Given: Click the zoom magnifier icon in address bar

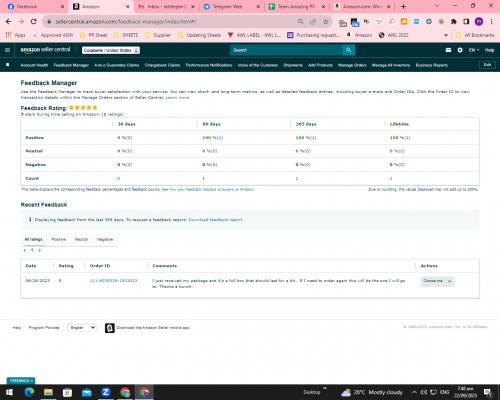Looking at the screenshot, I should [301, 22].
